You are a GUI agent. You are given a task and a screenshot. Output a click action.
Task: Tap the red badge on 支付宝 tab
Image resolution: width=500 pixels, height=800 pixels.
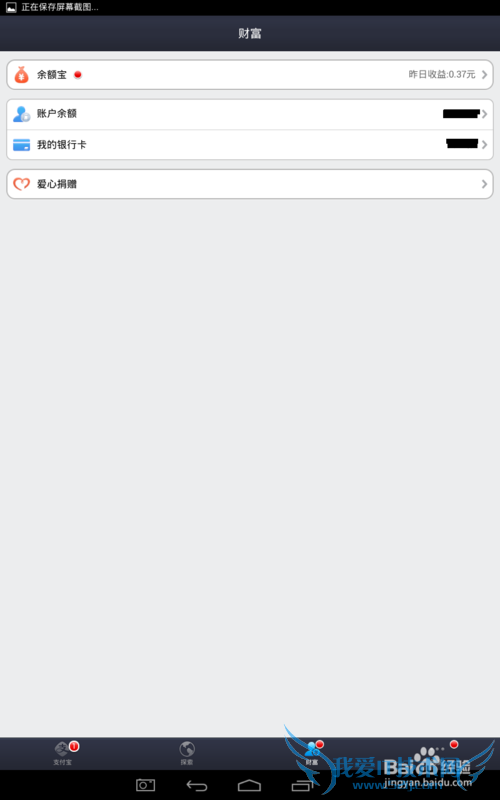[74, 747]
